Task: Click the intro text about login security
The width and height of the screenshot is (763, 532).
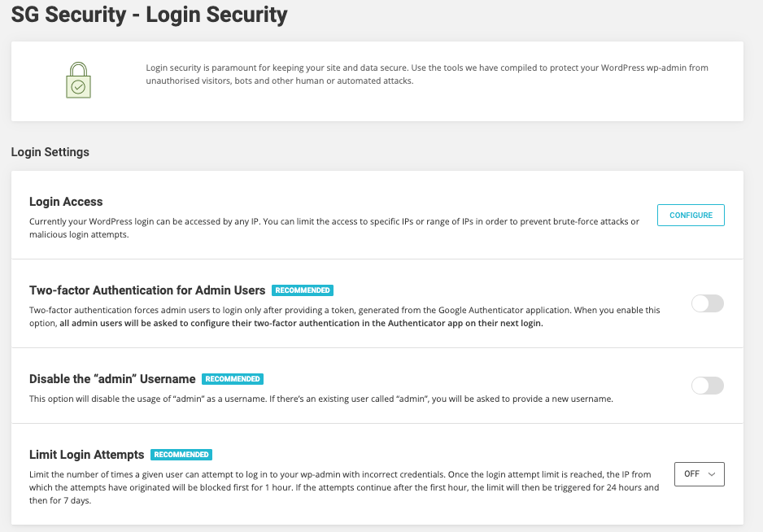Action: click(426, 74)
